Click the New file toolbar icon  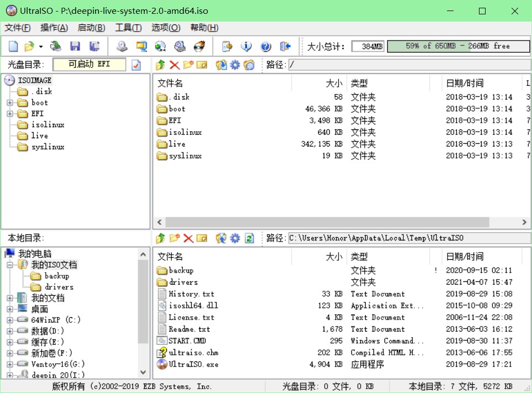click(13, 46)
